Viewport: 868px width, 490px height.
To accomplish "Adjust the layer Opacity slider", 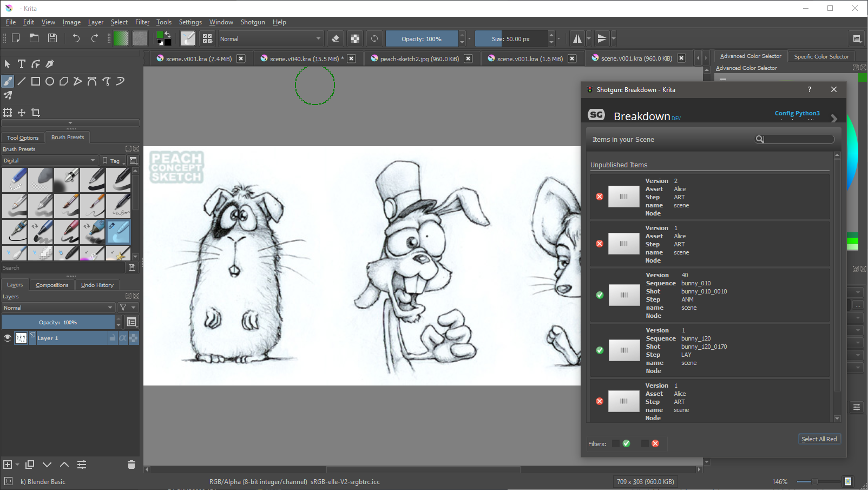I will click(58, 322).
